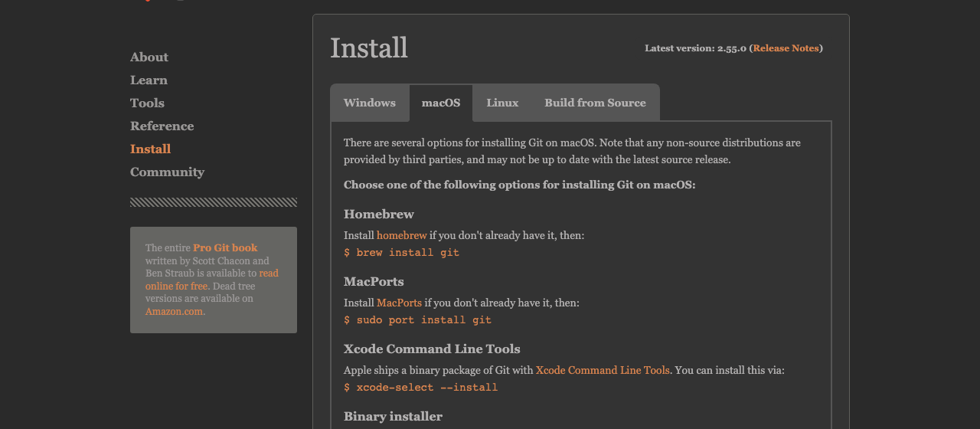
Task: Click the MacPorts section heading
Action: click(x=374, y=281)
